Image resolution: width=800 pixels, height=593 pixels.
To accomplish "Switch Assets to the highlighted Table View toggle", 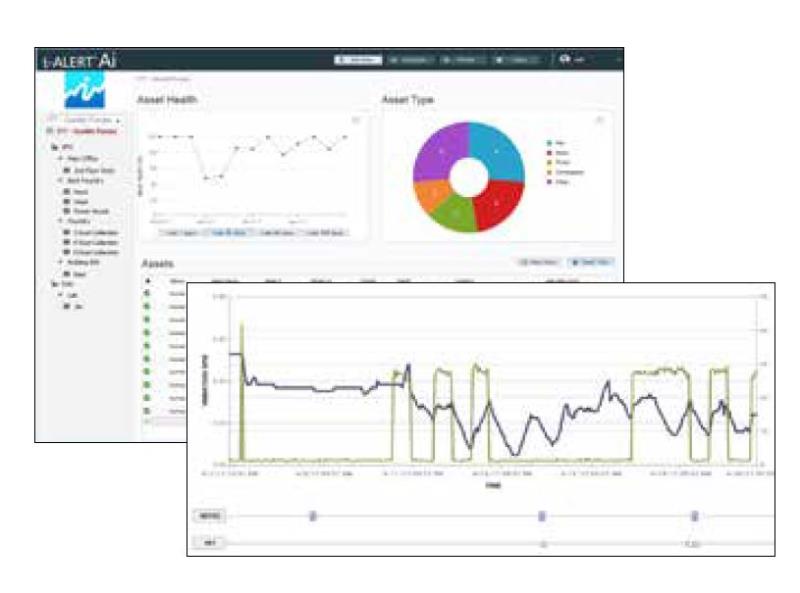I will 591,262.
